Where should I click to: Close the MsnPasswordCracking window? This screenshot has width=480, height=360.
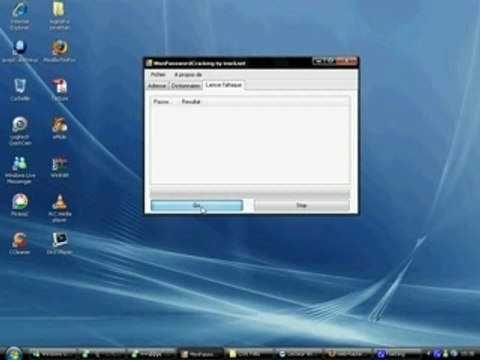click(x=347, y=61)
